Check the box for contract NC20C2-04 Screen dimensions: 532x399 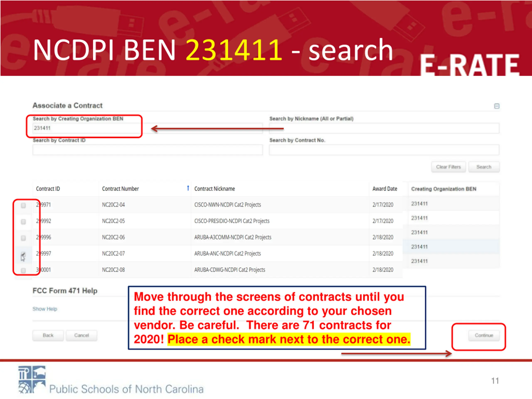pos(23,205)
